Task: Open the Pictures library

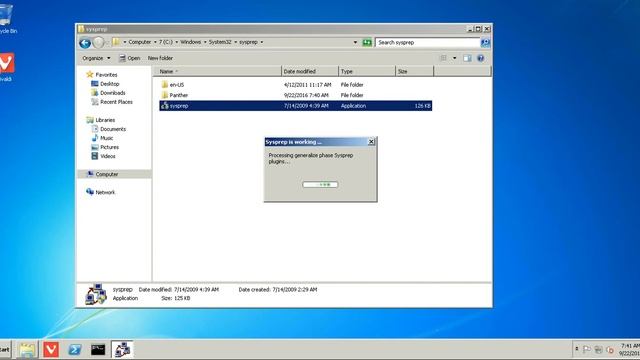Action: click(x=105, y=147)
